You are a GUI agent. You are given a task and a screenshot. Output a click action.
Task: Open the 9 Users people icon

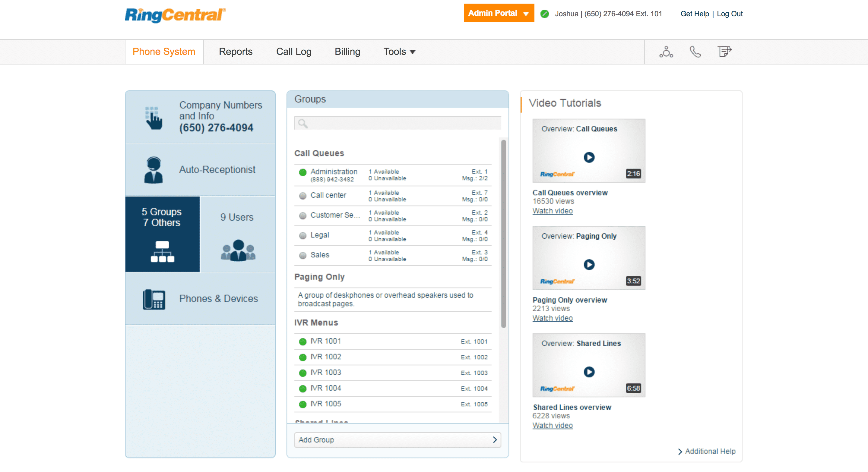[x=238, y=250]
